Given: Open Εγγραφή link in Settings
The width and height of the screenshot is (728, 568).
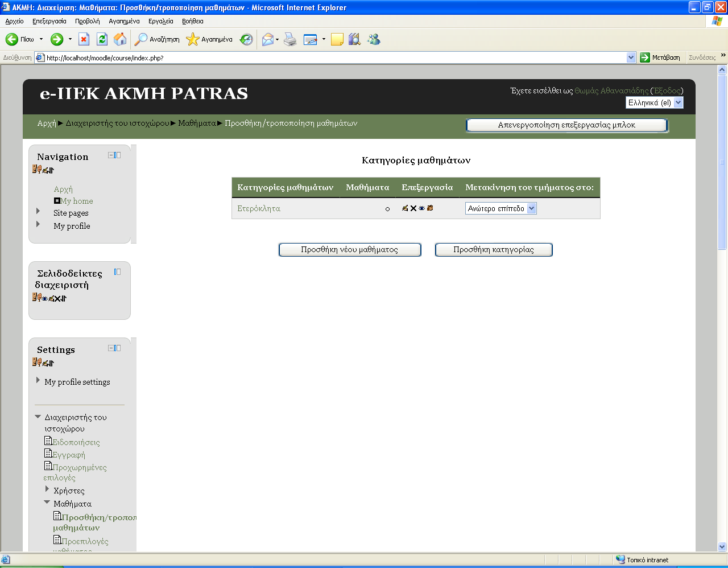Looking at the screenshot, I should (69, 455).
